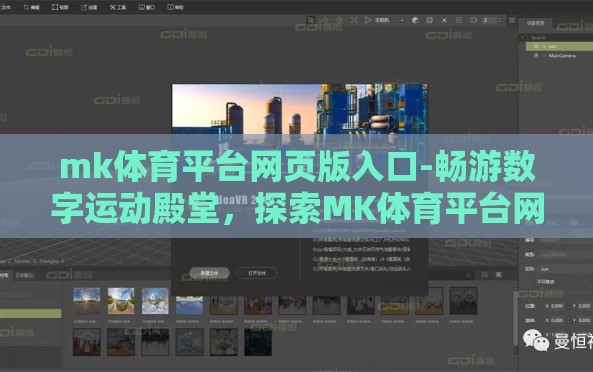Click the 名称 field containing sun
Viewport: 593px width, 372px height.
pyautogui.click(x=565, y=269)
